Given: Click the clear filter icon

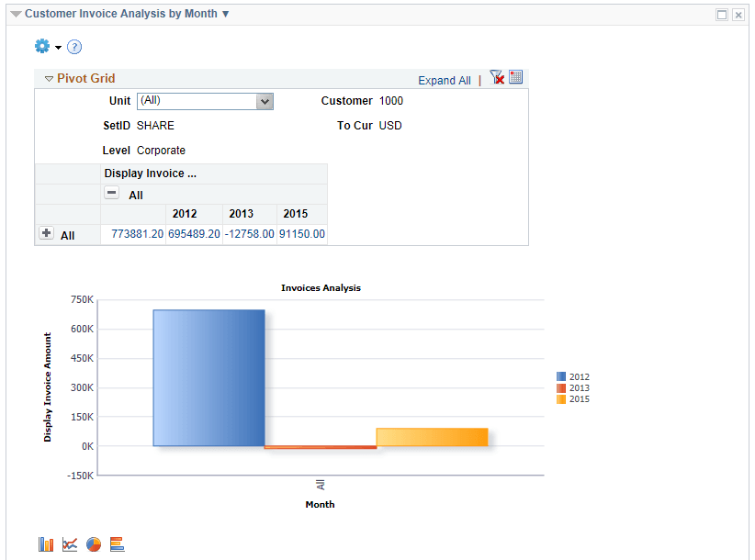Looking at the screenshot, I should pyautogui.click(x=497, y=77).
